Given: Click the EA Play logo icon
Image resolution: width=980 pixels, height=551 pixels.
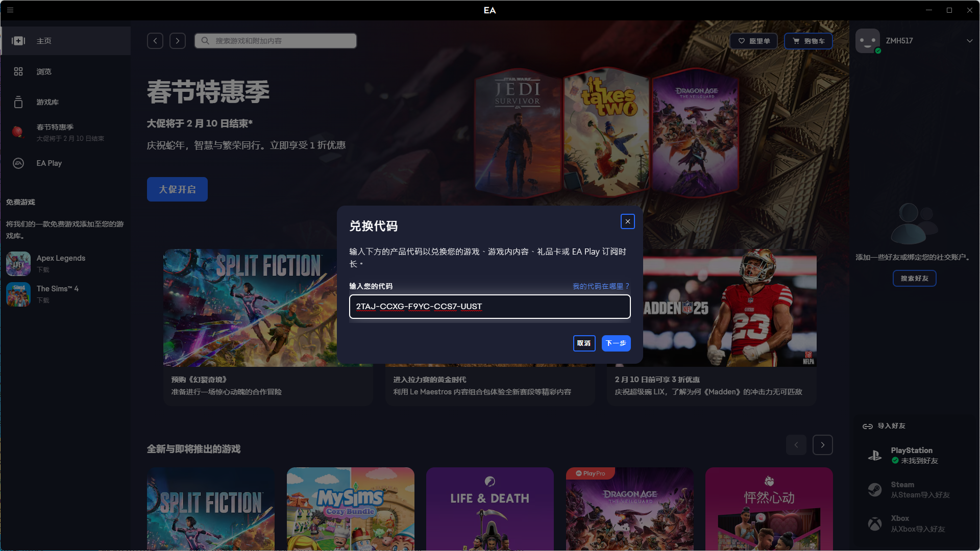Looking at the screenshot, I should tap(18, 163).
